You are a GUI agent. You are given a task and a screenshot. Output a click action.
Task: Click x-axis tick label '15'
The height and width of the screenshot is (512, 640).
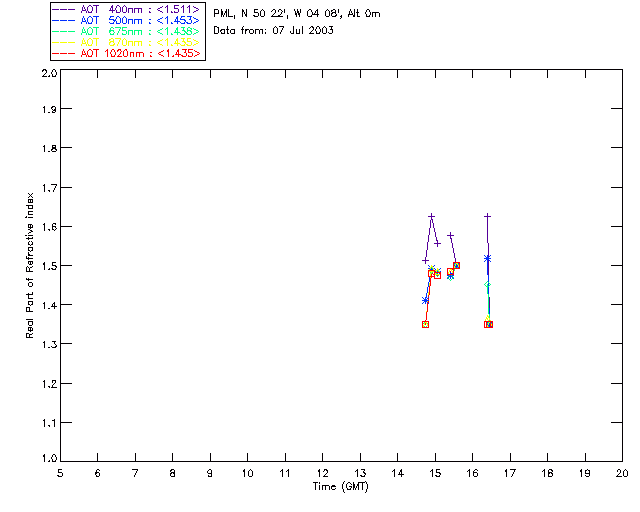(435, 473)
